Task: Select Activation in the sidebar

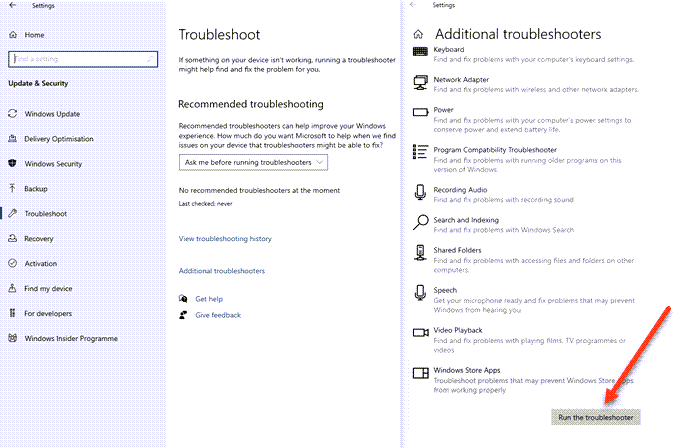Action: click(x=41, y=264)
